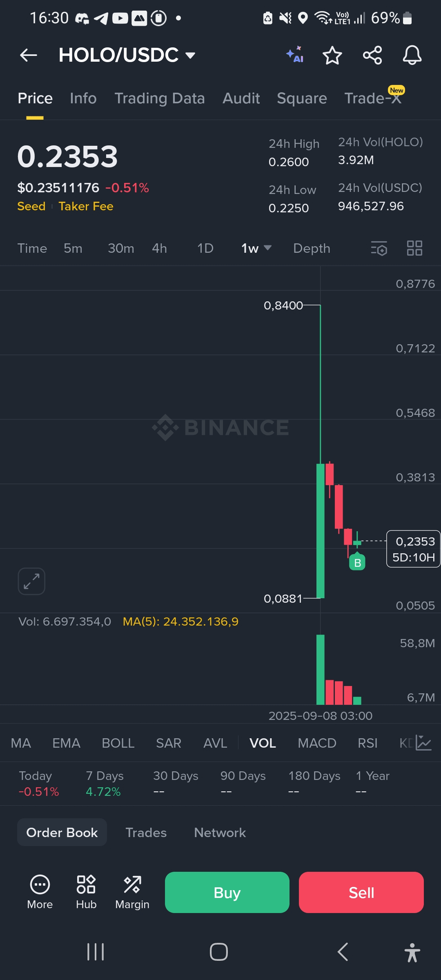The height and width of the screenshot is (980, 441).
Task: Switch to Trading Data tab
Action: [x=160, y=98]
